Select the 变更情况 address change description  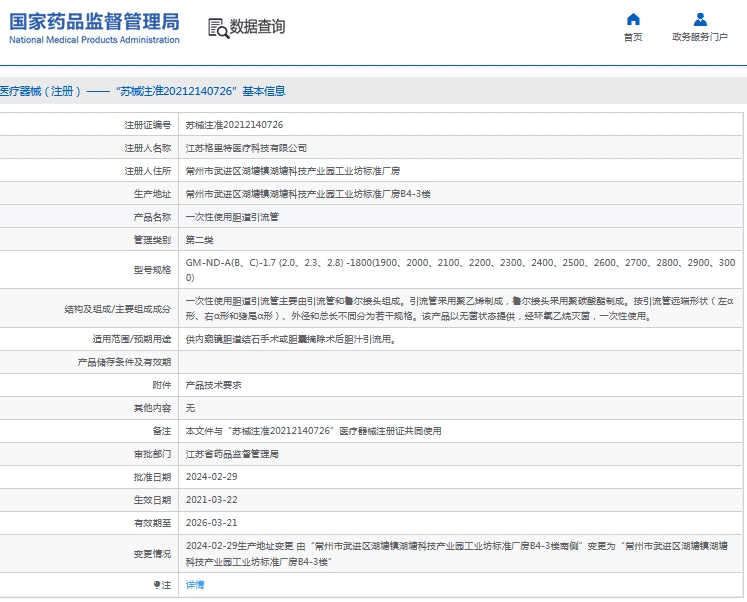[457, 554]
